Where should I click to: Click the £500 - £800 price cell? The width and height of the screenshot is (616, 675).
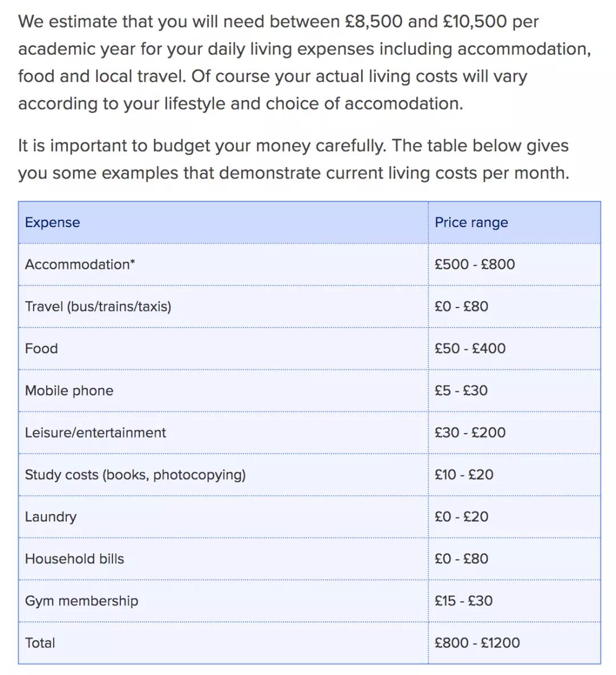475,265
